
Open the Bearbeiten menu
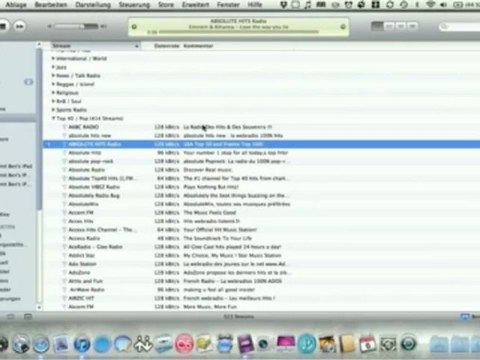[51, 5]
